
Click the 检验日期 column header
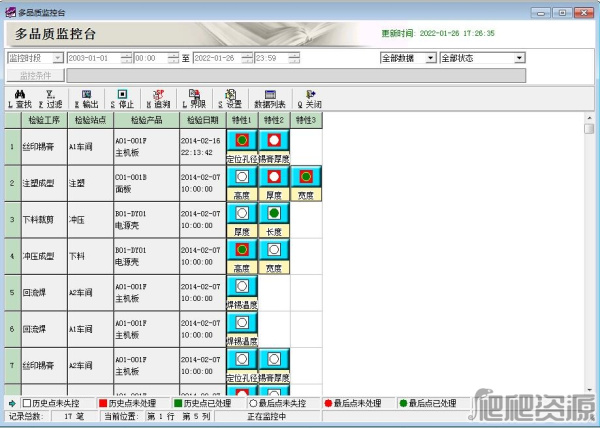click(203, 120)
